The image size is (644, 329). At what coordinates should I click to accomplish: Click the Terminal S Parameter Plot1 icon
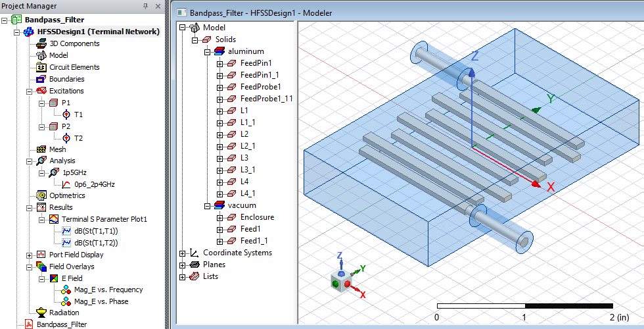[x=54, y=219]
